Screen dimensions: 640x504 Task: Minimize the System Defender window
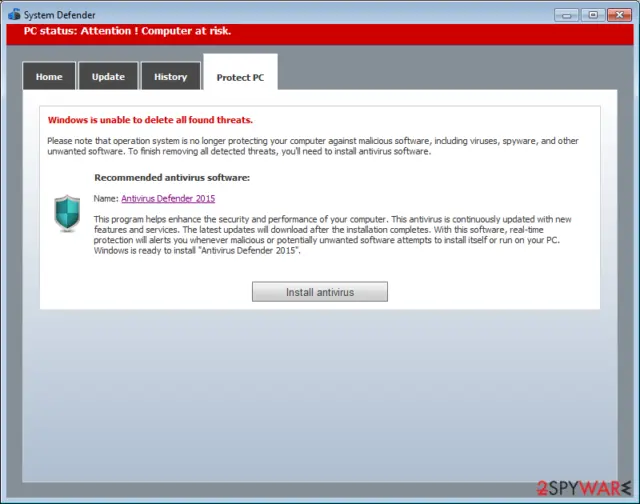click(567, 15)
